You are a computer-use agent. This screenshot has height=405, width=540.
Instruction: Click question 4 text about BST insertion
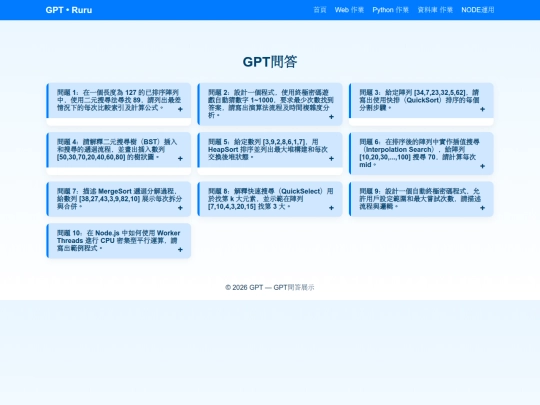click(117, 149)
